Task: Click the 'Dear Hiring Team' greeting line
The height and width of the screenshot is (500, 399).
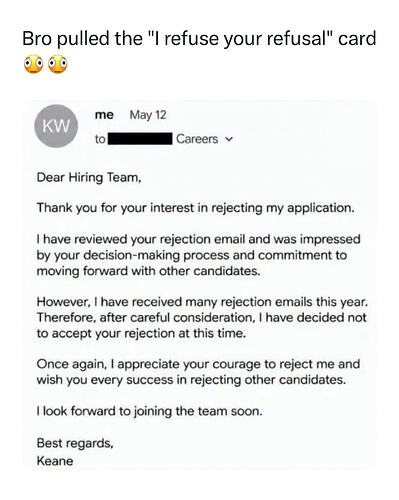Action: 89,177
